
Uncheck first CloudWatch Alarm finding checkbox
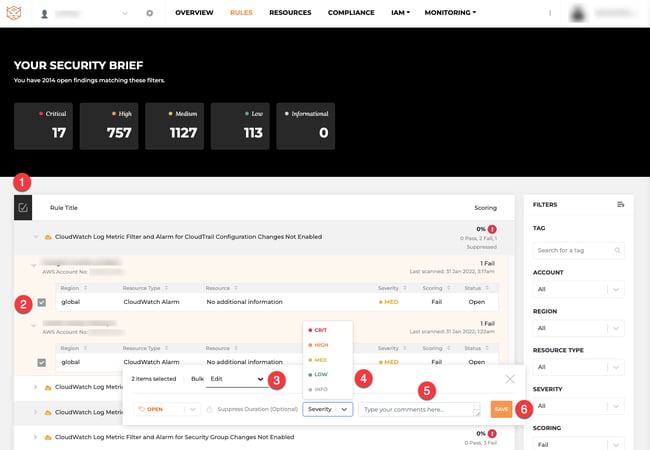point(41,302)
